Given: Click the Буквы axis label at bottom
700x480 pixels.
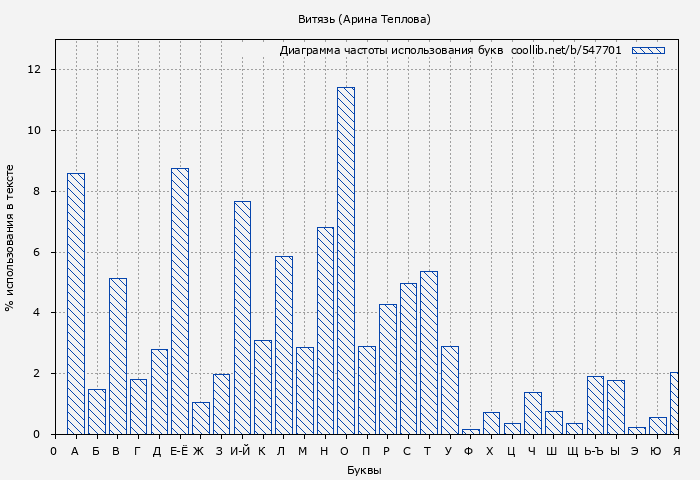Looking at the screenshot, I should pos(364,470).
